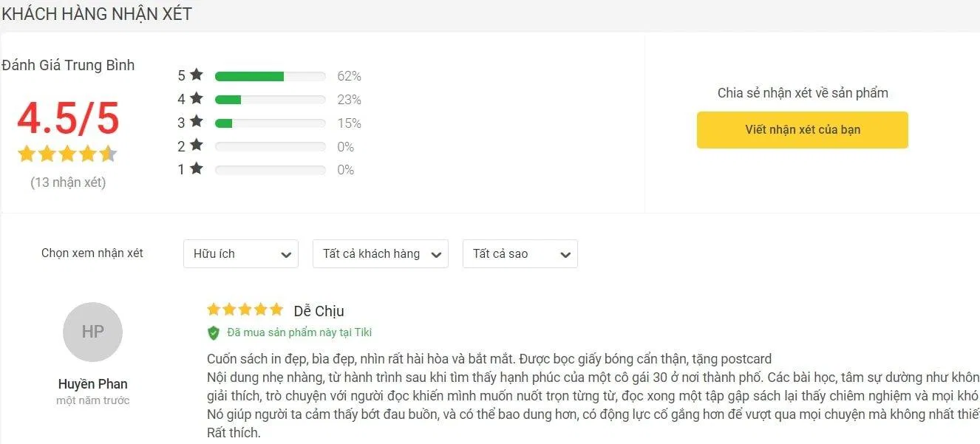Click Huyền Phan's HP avatar
This screenshot has height=444, width=980.
click(92, 332)
